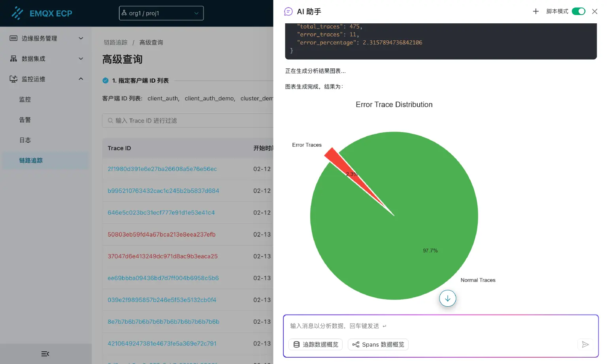Open the 日志 menu item
This screenshot has height=364, width=607.
pos(25,140)
